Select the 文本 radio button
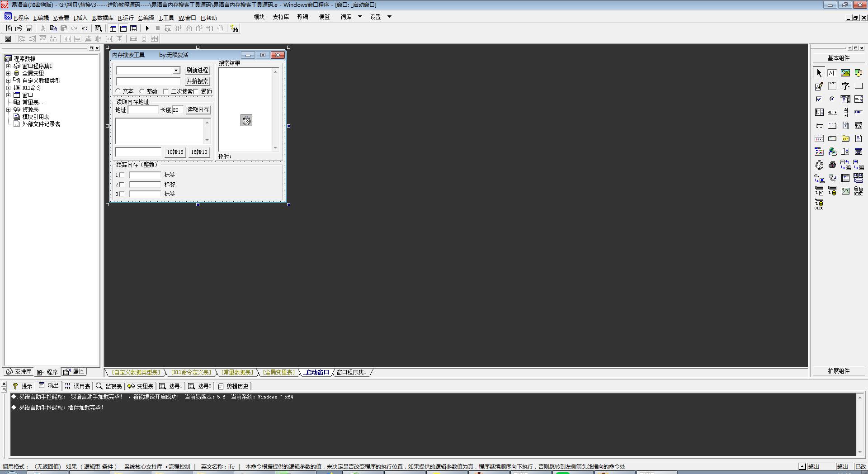The height and width of the screenshot is (474, 868). click(118, 91)
